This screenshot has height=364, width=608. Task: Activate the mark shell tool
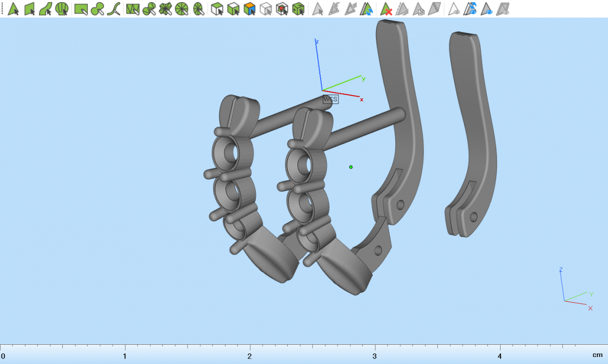click(62, 9)
